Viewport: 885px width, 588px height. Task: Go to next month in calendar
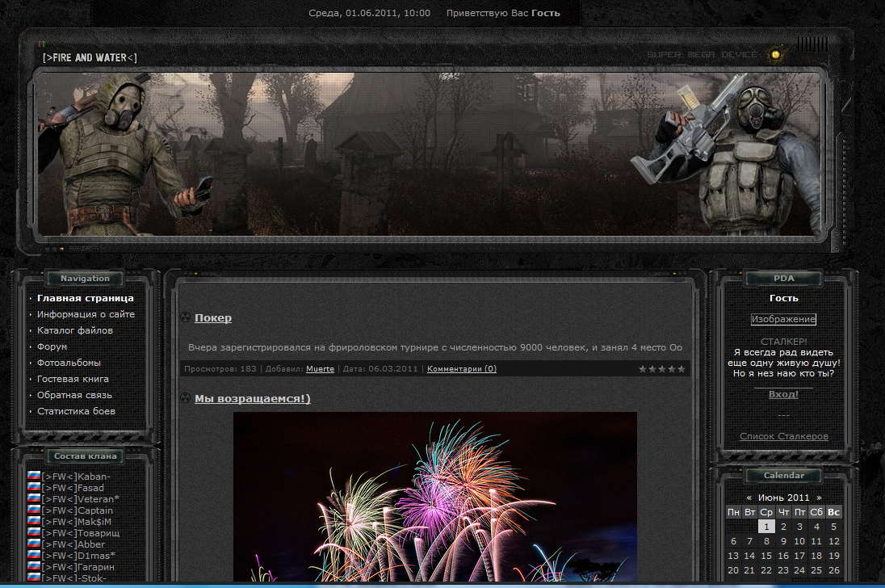[x=819, y=498]
